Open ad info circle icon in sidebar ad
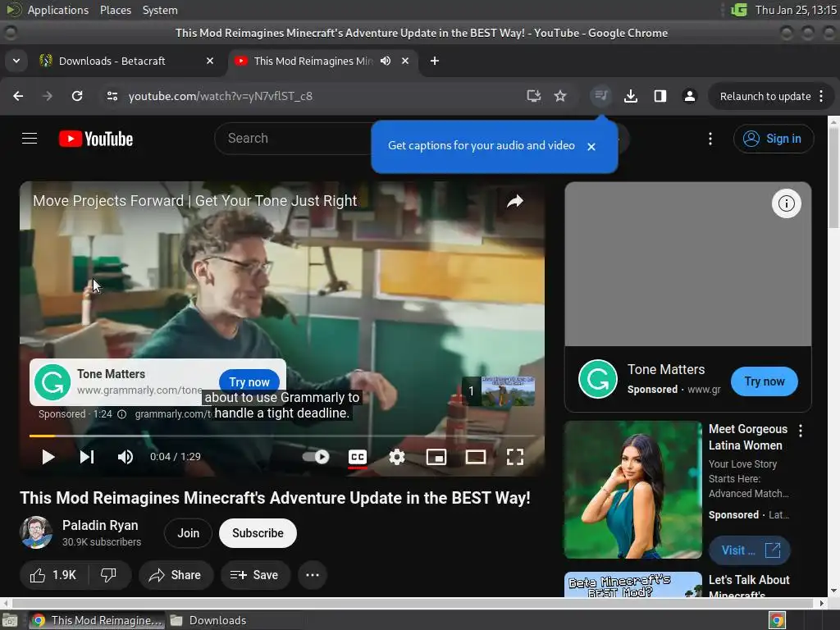Screen dimensions: 840x630 [x=787, y=203]
